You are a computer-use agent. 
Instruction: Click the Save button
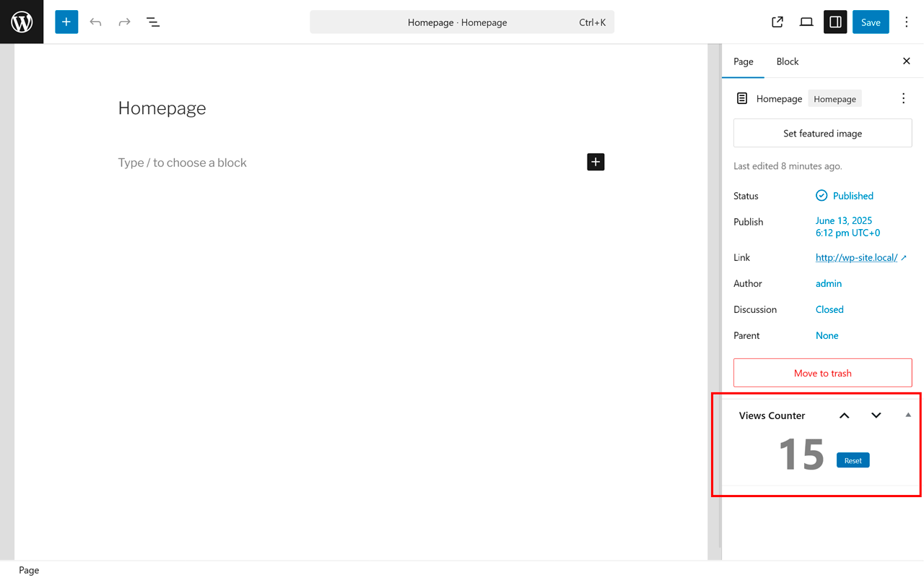pyautogui.click(x=871, y=22)
